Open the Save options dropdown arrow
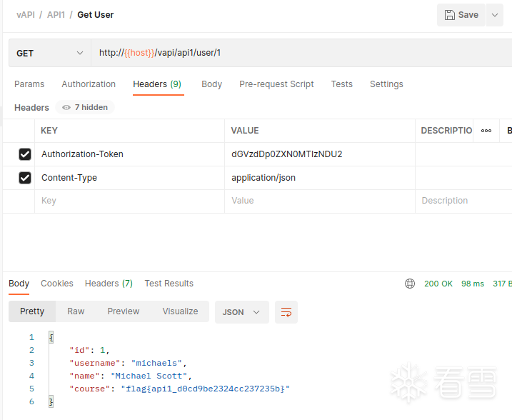 pos(495,15)
